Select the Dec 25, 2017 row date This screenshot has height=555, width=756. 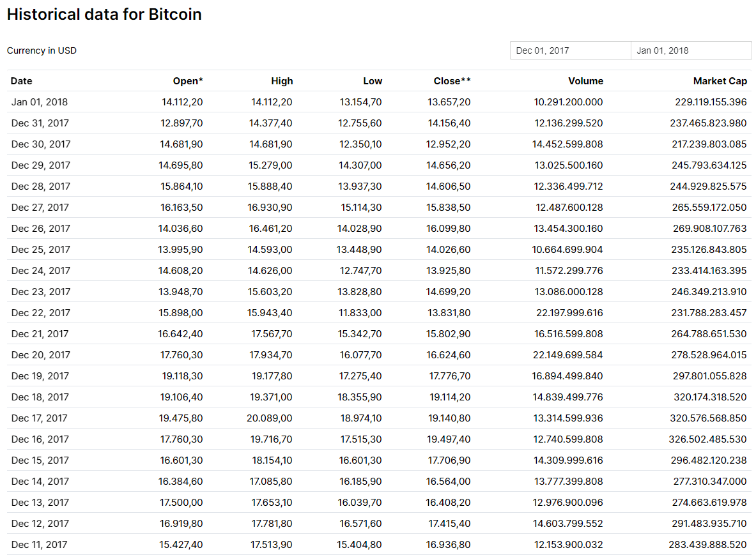point(41,250)
